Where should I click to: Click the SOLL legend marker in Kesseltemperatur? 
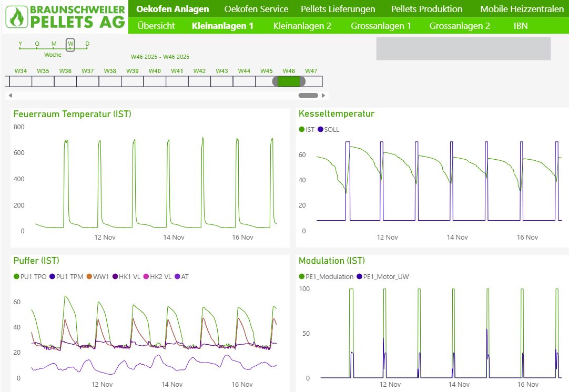320,129
